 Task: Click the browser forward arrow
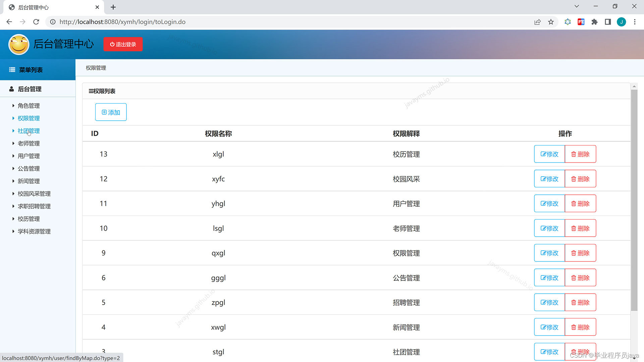click(22, 22)
